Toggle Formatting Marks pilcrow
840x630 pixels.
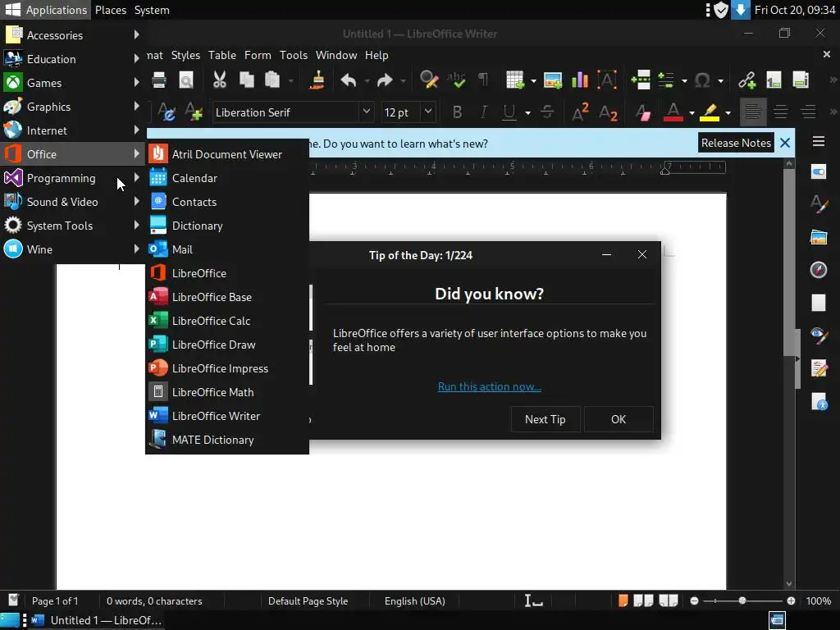(x=483, y=80)
